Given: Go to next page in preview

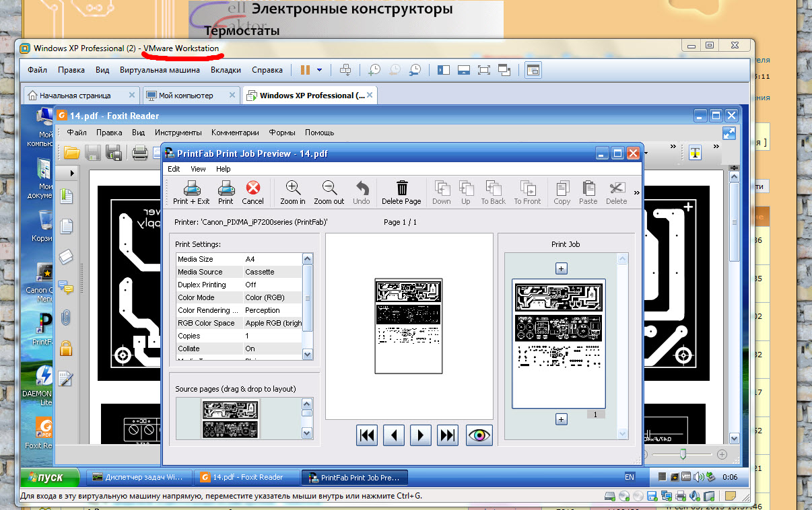Looking at the screenshot, I should tap(421, 435).
